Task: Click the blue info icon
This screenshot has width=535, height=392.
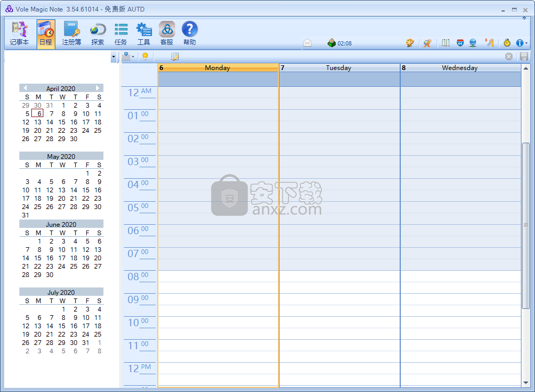Action: coord(520,43)
